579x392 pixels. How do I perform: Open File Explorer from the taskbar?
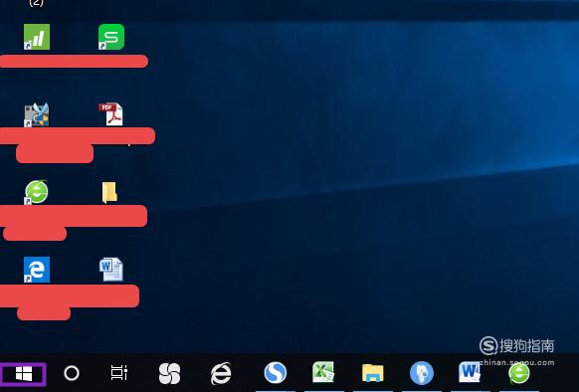click(x=373, y=373)
